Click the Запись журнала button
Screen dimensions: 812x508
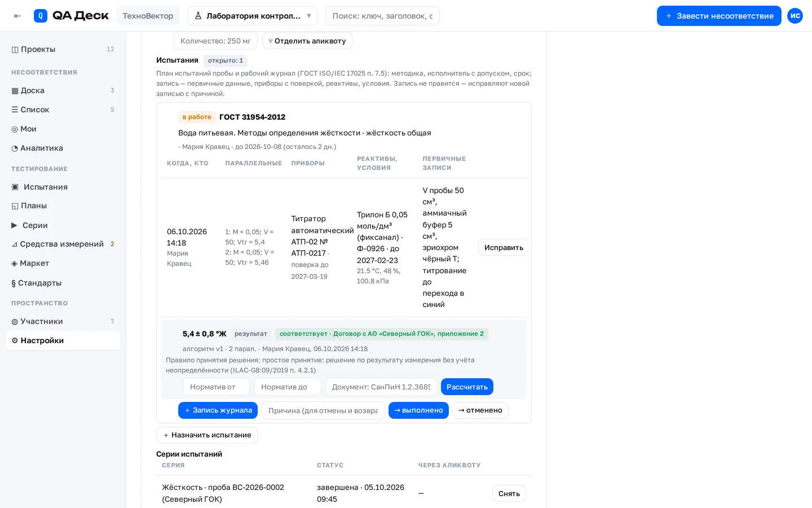[x=218, y=410]
